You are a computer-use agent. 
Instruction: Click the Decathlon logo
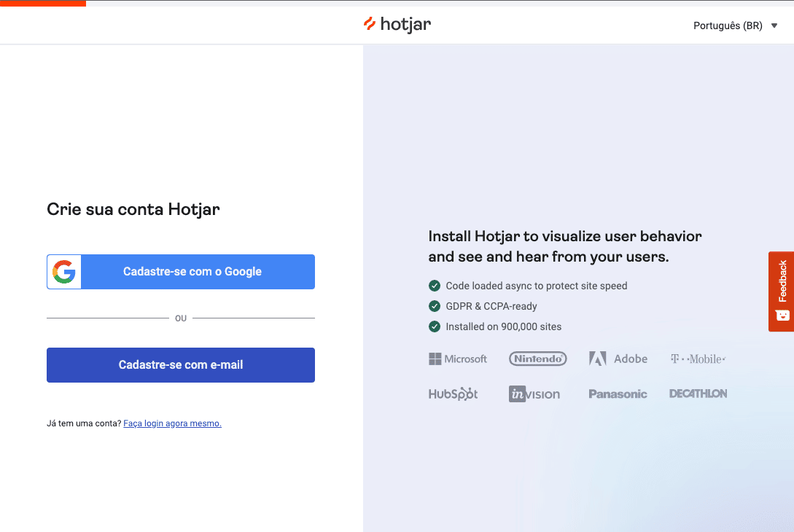(x=698, y=394)
